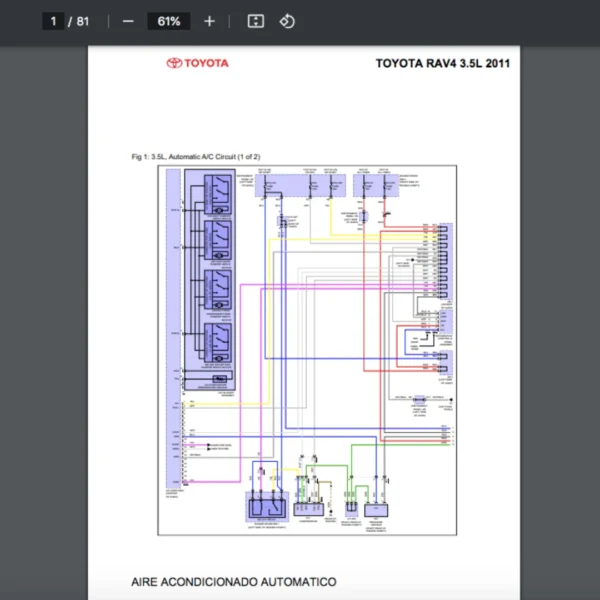Click the bottom relay block in left column
The image size is (600, 600).
coord(217,343)
